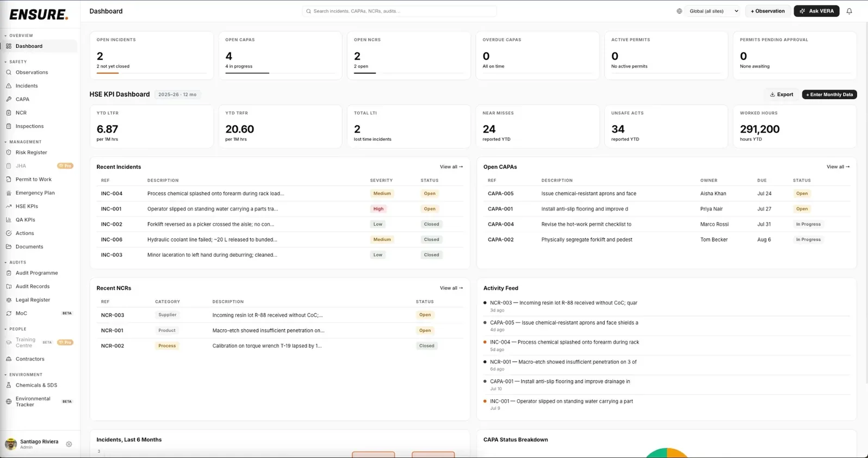Image resolution: width=868 pixels, height=458 pixels.
Task: Select CAPA-002 in Open CAPAs
Action: [667, 239]
